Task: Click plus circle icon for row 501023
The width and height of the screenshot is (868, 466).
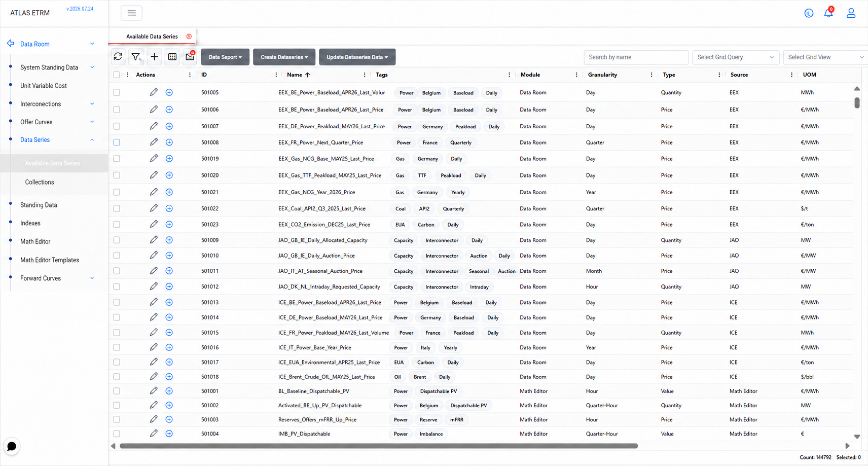Action: [169, 224]
